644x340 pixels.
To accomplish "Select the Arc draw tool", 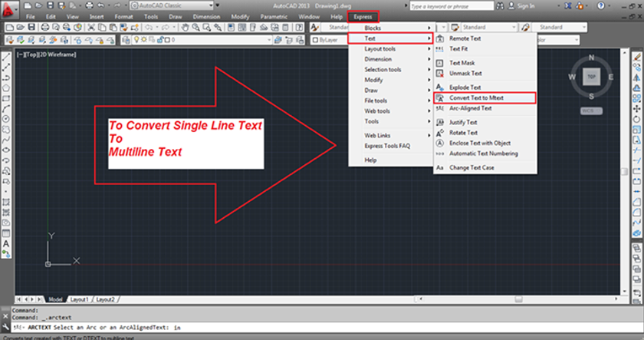I will tap(6, 109).
